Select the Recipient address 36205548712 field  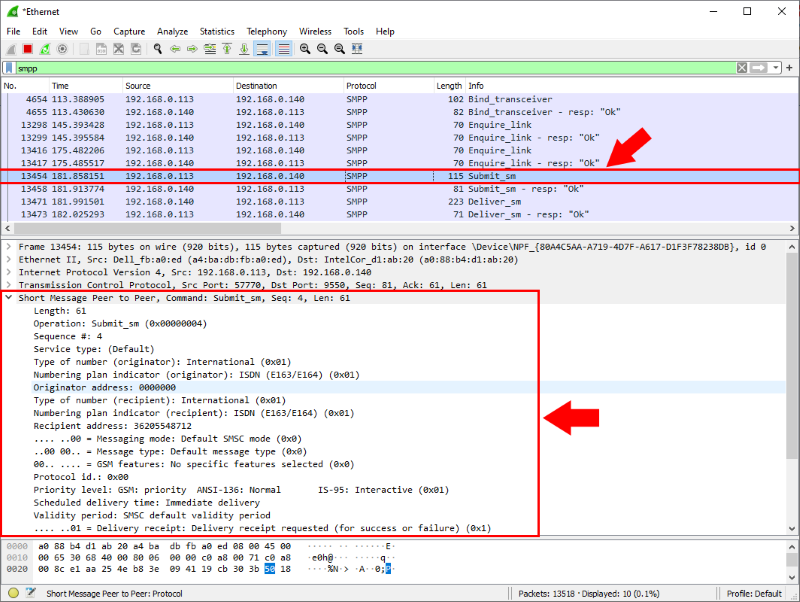click(x=113, y=426)
